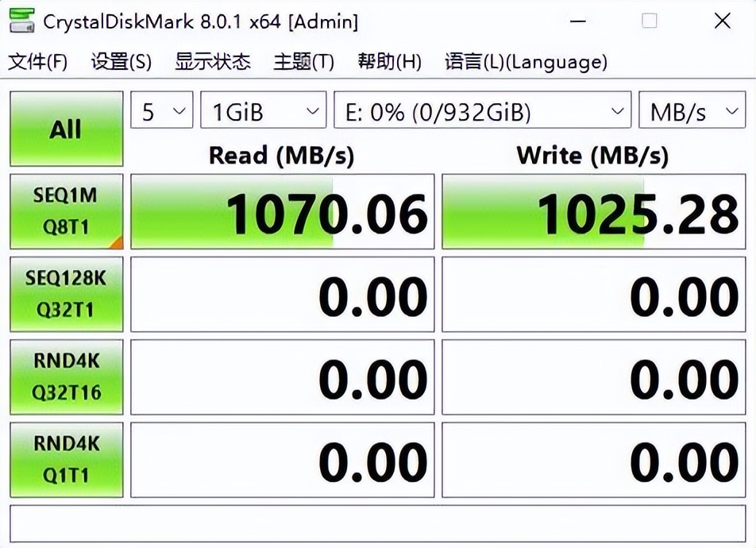The image size is (756, 548).
Task: Open the 语言(L)(Language) menu
Action: 524,61
